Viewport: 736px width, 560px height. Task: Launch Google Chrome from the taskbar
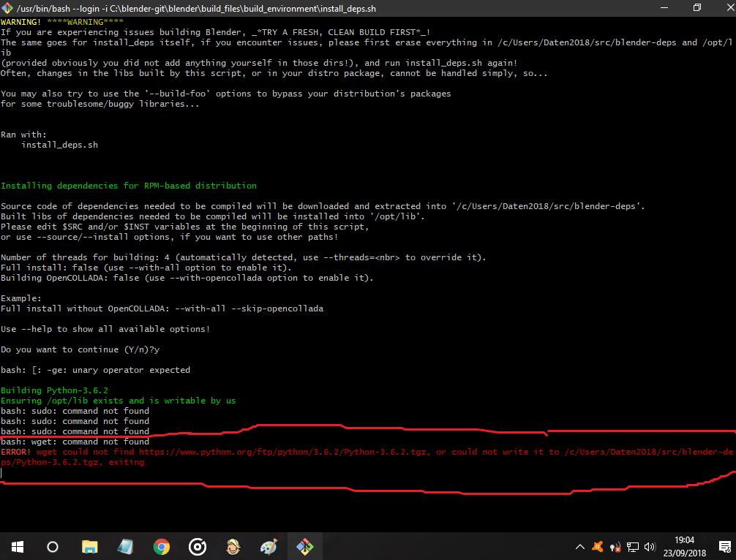point(162,547)
